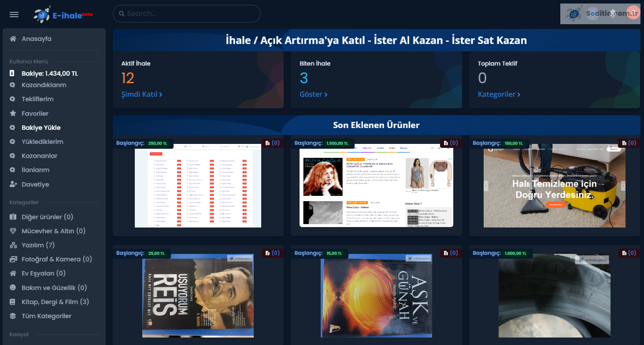Click into the Search field
The height and width of the screenshot is (345, 644).
[189, 14]
